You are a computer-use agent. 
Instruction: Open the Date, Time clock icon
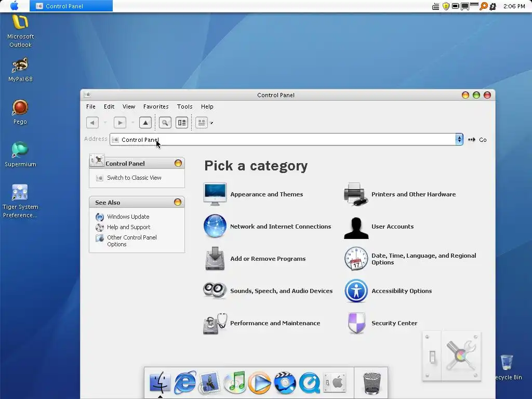(x=356, y=259)
